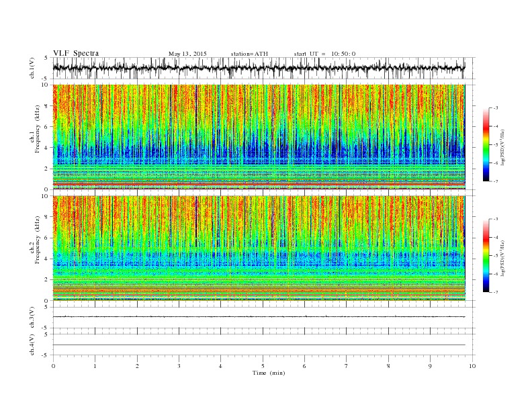Screen dimensions: 532x411
Task: Click the ch.1 voltage waveform trace
Action: point(259,68)
